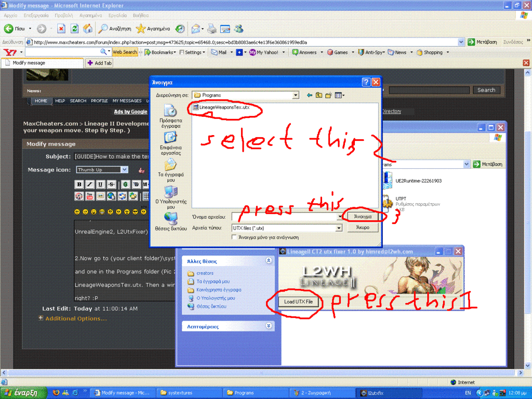Insert a YouTube video tag
This screenshot has height=399, width=532.
click(x=89, y=196)
